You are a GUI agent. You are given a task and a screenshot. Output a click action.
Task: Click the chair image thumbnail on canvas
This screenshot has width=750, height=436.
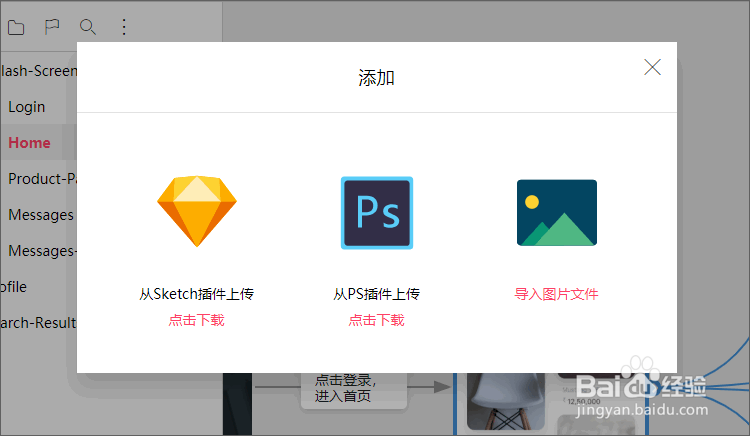pos(506,402)
